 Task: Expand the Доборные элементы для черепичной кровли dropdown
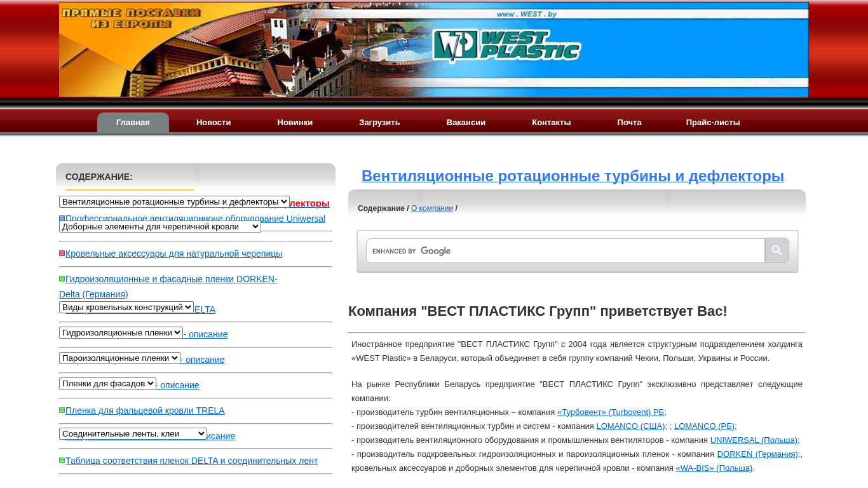pos(160,226)
